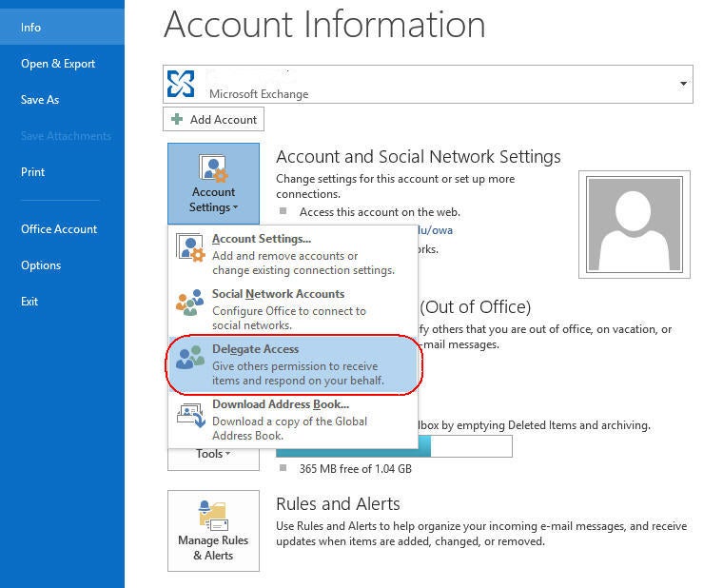Exit Outlook from the sidebar
Screen dimensions: 723x588
click(29, 302)
